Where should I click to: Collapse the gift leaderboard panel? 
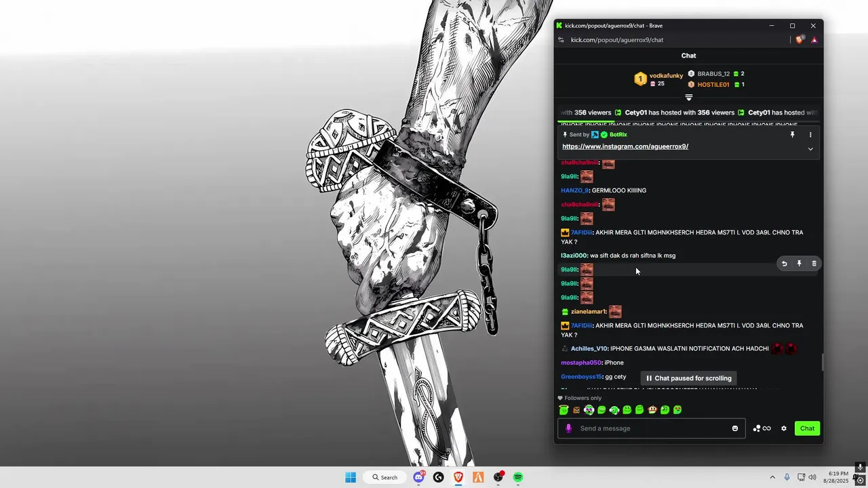click(x=688, y=98)
